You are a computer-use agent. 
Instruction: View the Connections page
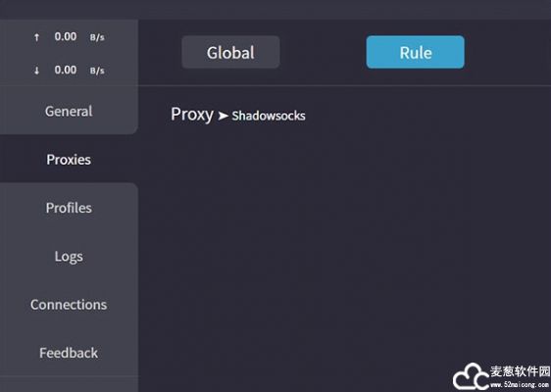(x=69, y=305)
